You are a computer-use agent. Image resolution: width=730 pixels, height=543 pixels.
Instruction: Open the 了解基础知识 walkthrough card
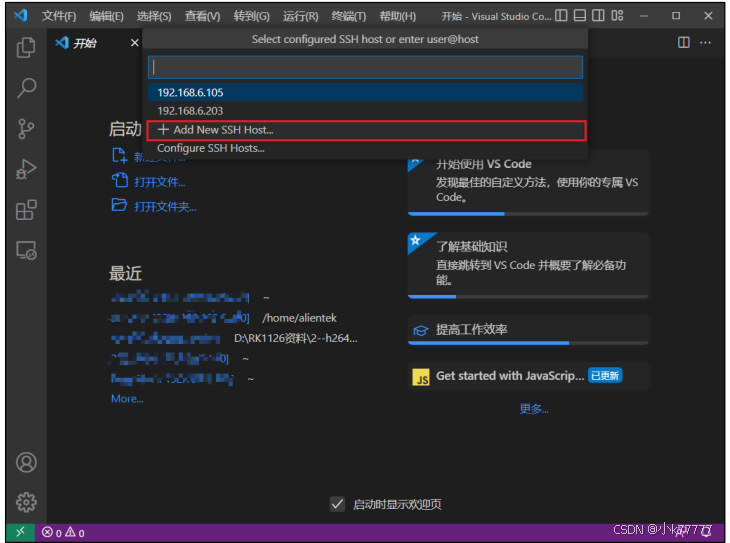[528, 264]
